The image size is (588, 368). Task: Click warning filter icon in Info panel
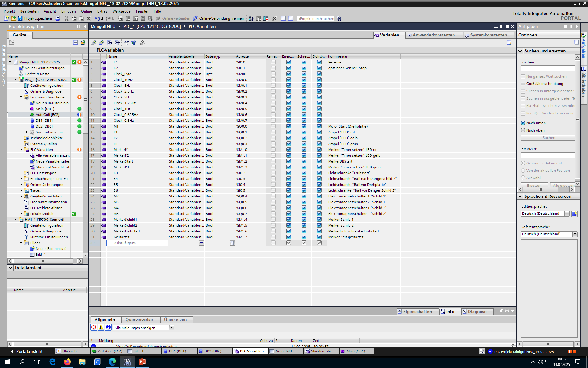coord(101,327)
